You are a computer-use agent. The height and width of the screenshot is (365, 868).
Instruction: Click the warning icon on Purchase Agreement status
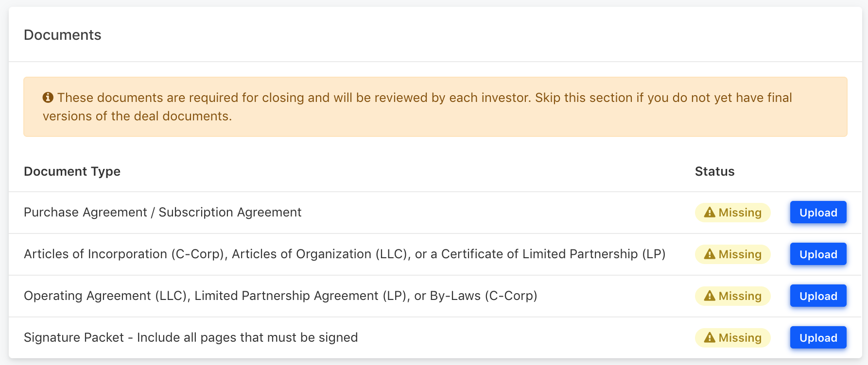click(x=710, y=212)
